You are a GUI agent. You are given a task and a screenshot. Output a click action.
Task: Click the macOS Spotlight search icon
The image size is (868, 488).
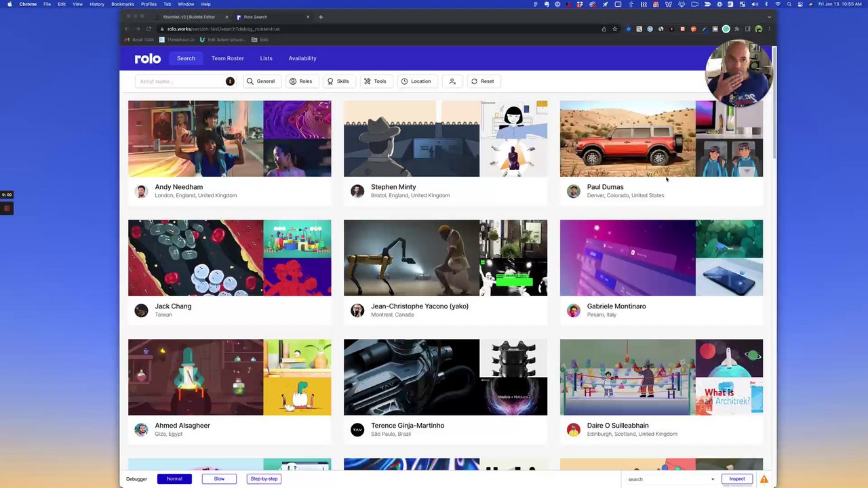[x=789, y=4]
